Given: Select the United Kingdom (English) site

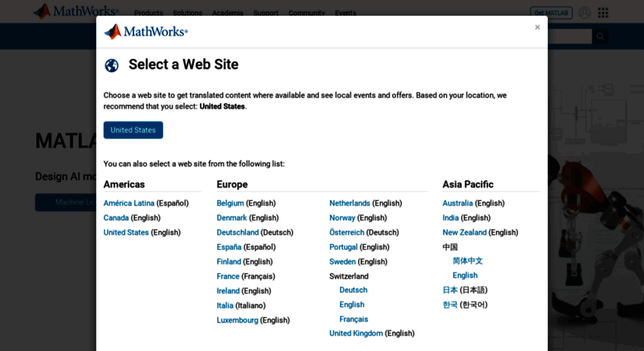Looking at the screenshot, I should pyautogui.click(x=356, y=334).
